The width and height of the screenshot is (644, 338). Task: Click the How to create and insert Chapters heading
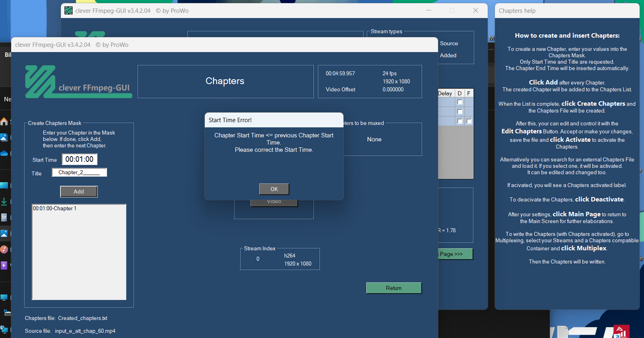567,36
